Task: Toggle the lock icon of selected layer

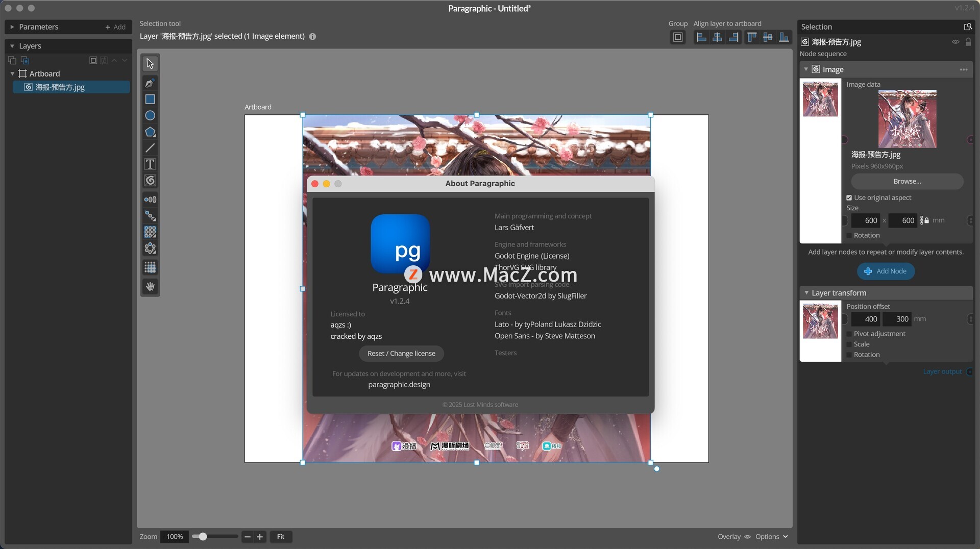Action: 968,42
